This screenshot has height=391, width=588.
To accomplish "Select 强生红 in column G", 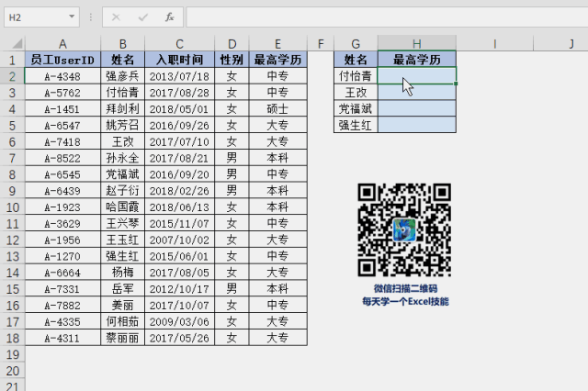I will pos(356,125).
